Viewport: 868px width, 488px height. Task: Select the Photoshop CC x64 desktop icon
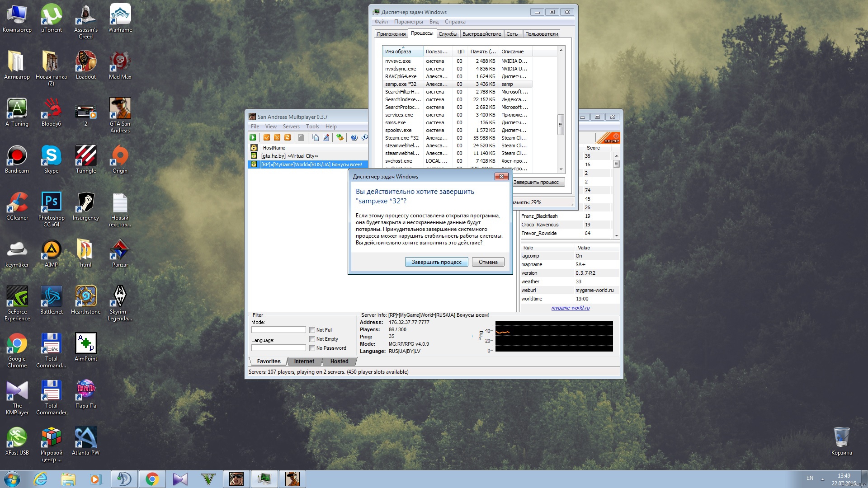(x=52, y=209)
